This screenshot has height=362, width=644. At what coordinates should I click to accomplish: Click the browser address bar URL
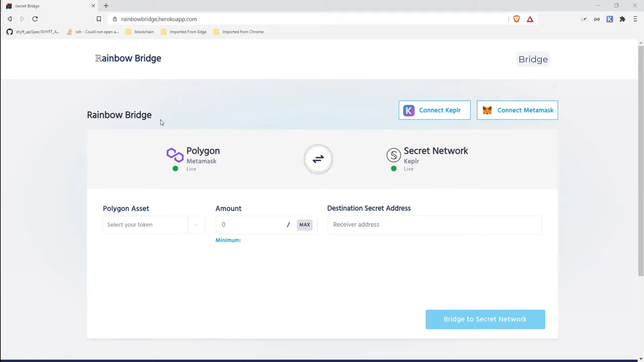pyautogui.click(x=159, y=19)
